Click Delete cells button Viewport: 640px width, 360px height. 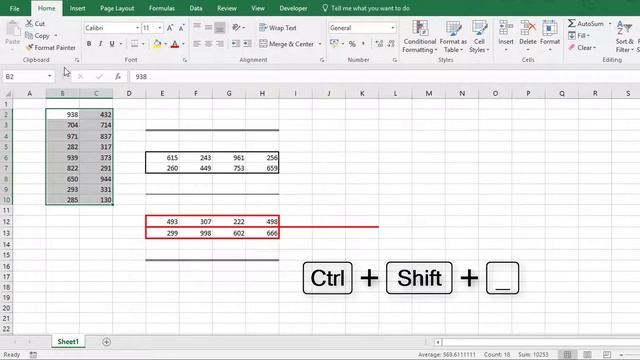click(x=528, y=36)
